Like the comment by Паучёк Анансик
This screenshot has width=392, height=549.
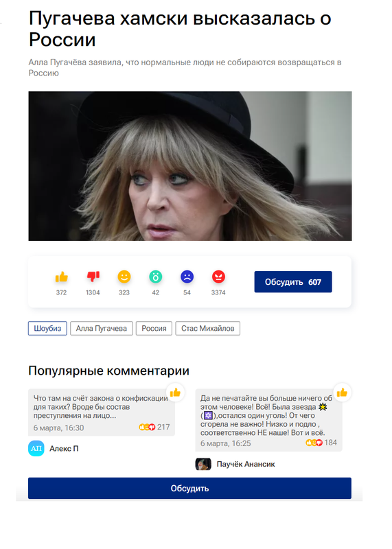(x=342, y=393)
